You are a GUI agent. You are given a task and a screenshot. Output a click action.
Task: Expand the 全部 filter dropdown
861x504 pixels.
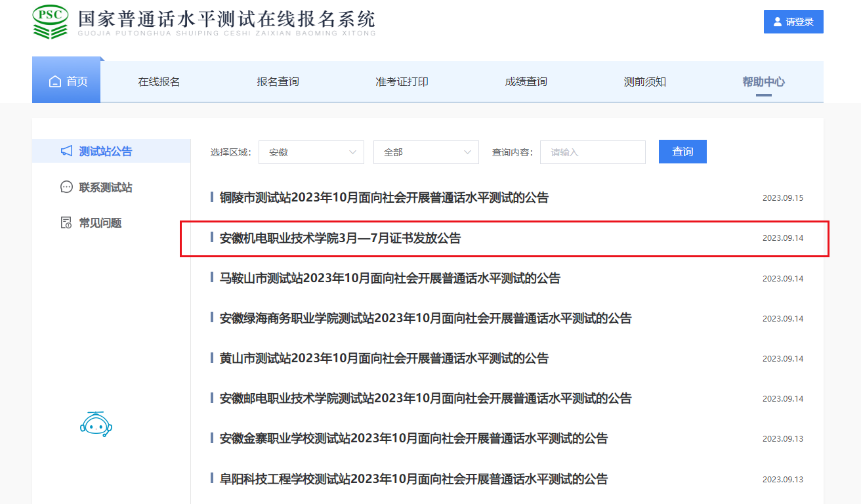click(x=426, y=152)
